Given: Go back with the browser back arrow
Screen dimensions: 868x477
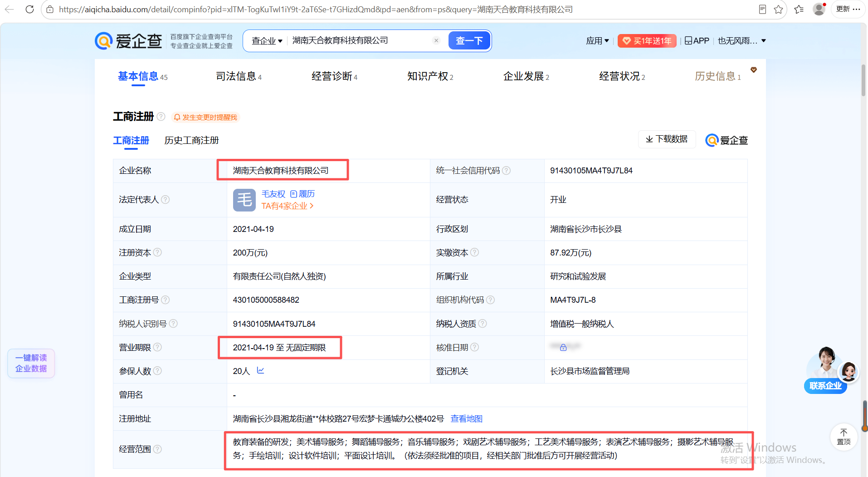Looking at the screenshot, I should click(x=9, y=9).
